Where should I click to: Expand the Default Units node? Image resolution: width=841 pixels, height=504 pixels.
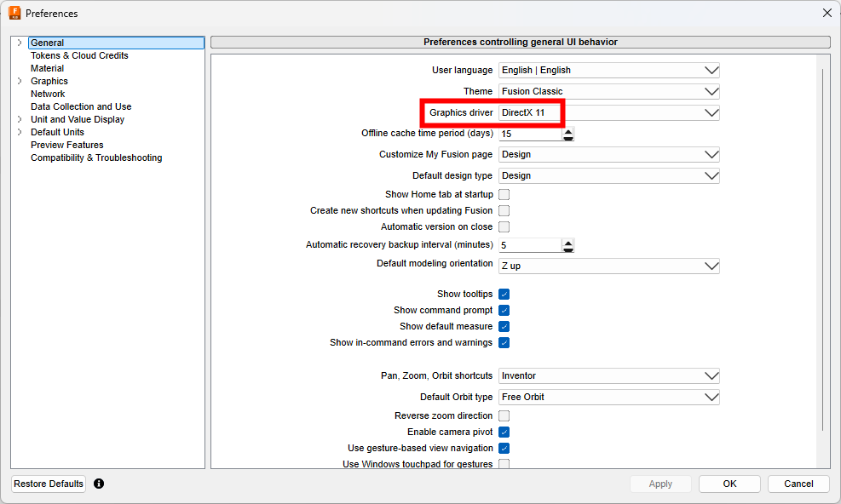(20, 132)
